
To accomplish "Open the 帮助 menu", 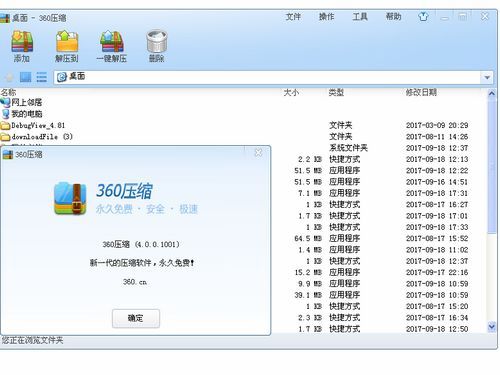I will (x=393, y=17).
